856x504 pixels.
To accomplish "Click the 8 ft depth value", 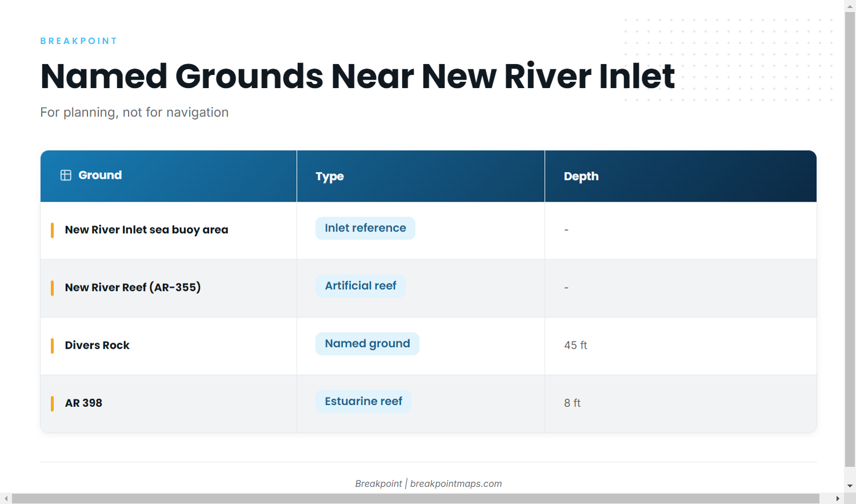I will click(x=572, y=403).
